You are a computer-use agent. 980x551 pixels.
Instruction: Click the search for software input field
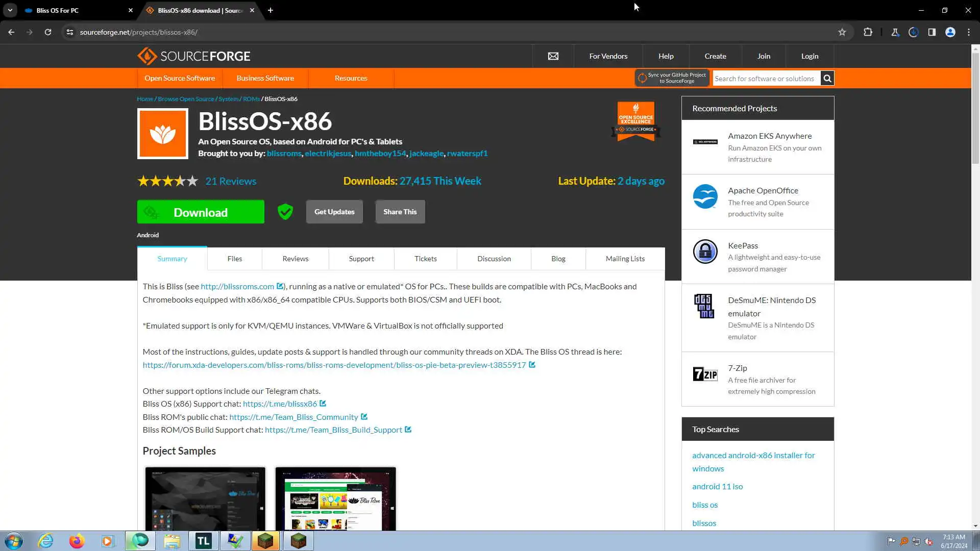766,79
